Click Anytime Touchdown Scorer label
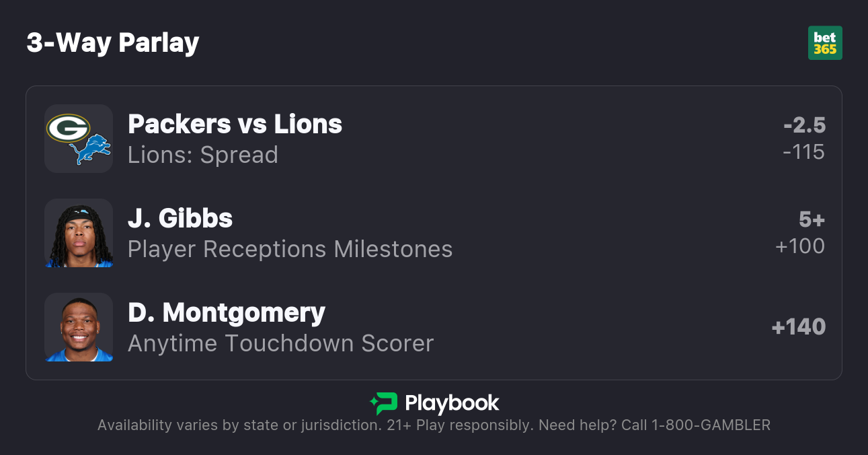Screen dimensions: 868x455 point(280,343)
